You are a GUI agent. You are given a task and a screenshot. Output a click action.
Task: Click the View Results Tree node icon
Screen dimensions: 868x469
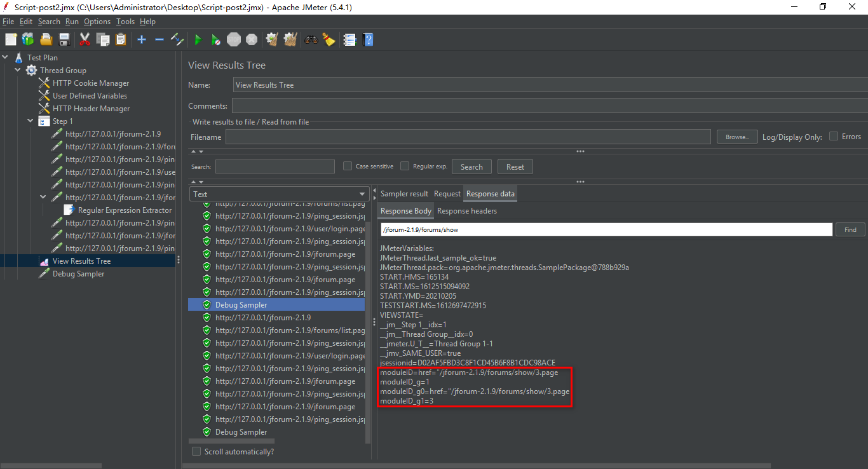coord(44,261)
